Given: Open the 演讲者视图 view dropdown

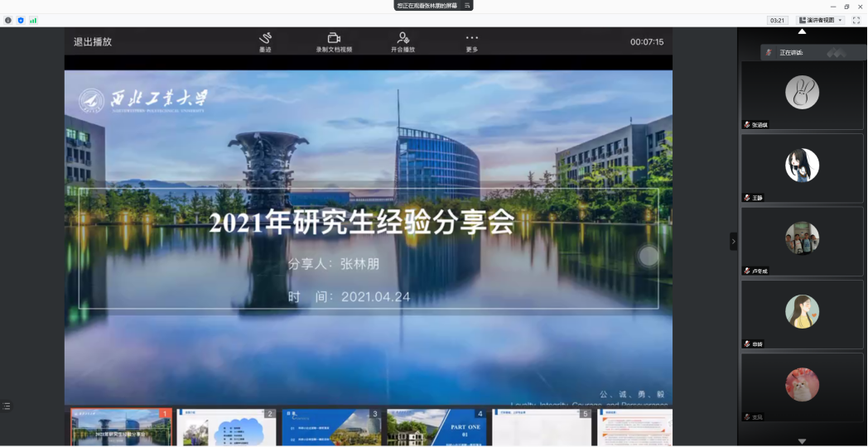Looking at the screenshot, I should pyautogui.click(x=820, y=20).
